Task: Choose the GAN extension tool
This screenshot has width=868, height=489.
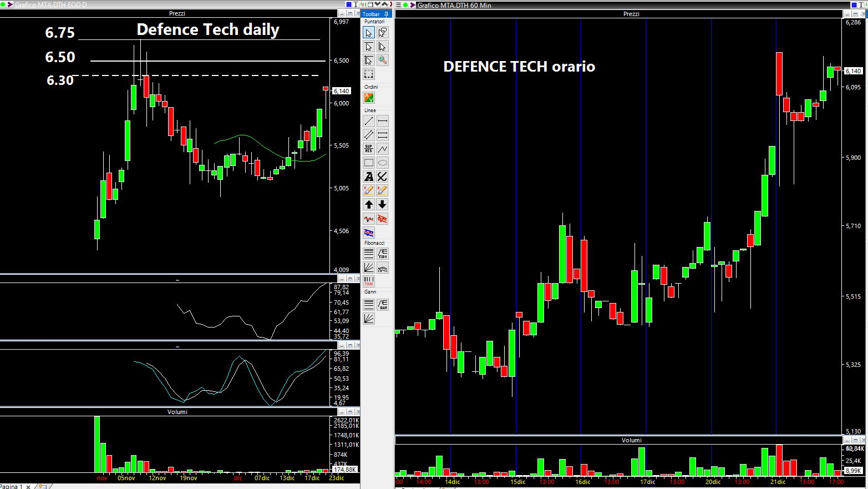Action: [383, 304]
